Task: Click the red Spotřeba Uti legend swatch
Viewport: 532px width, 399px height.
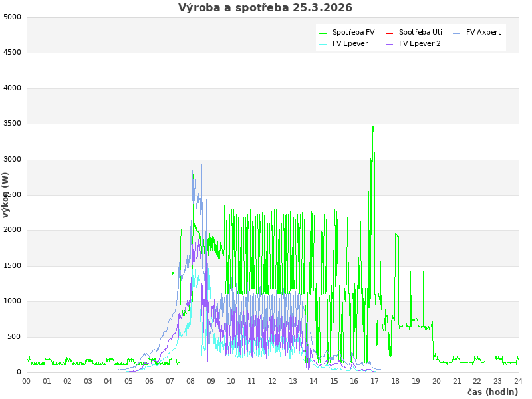Action: click(390, 33)
